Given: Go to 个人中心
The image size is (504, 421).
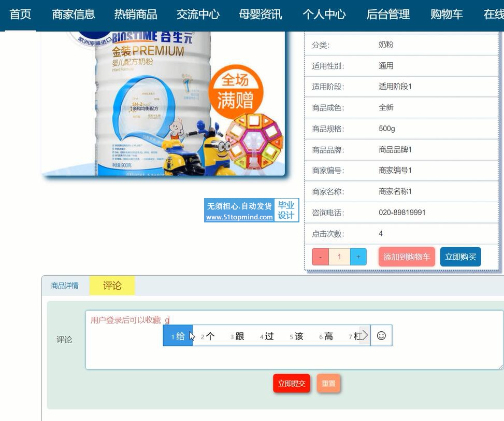Looking at the screenshot, I should (324, 15).
